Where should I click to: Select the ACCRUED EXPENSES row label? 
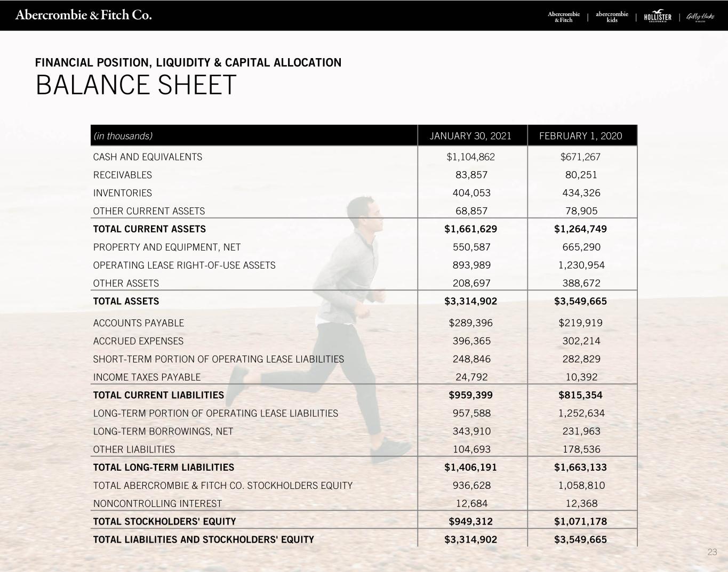[x=138, y=341]
